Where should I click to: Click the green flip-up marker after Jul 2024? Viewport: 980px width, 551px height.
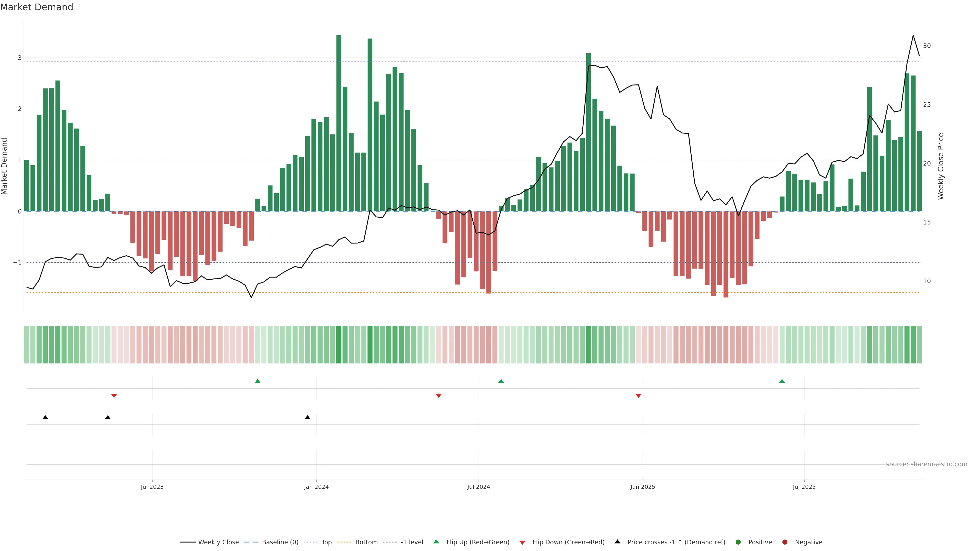pyautogui.click(x=501, y=381)
